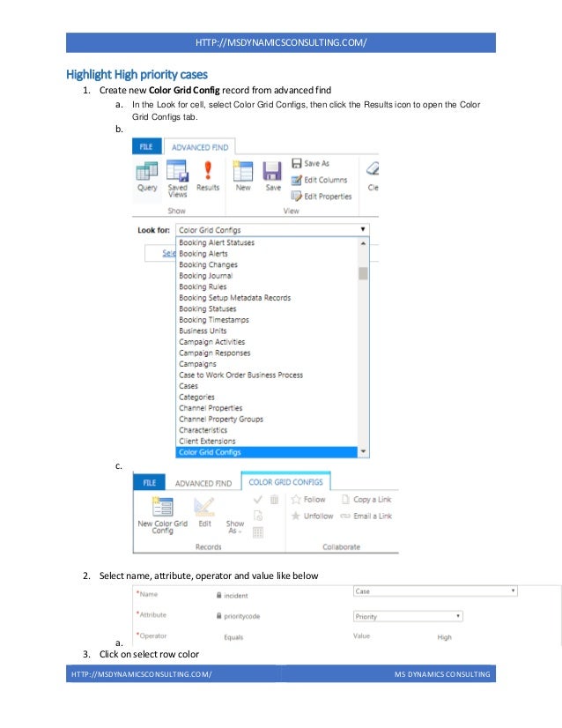Screen dimensions: 562x728
Task: Click the locked prioritycode attribute field
Action: pos(238,616)
